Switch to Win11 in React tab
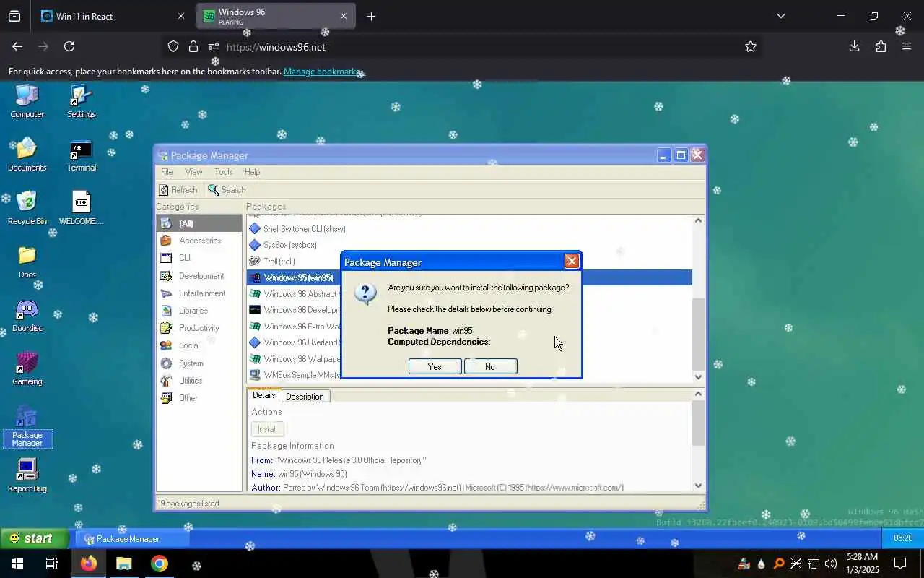The width and height of the screenshot is (924, 578). point(113,16)
